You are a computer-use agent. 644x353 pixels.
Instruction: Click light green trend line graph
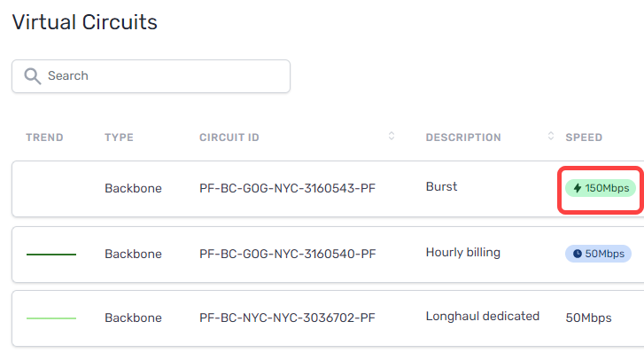click(x=51, y=318)
